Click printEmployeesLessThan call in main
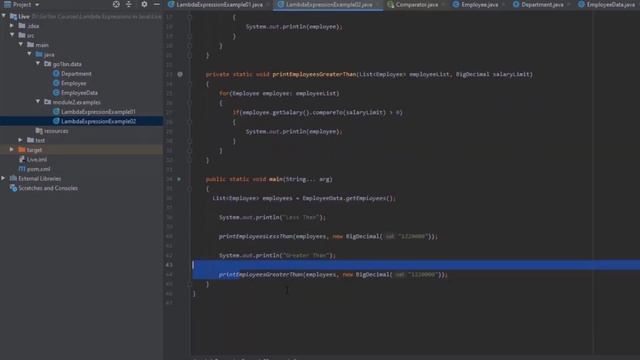Screen dimensions: 640x360 [256, 236]
